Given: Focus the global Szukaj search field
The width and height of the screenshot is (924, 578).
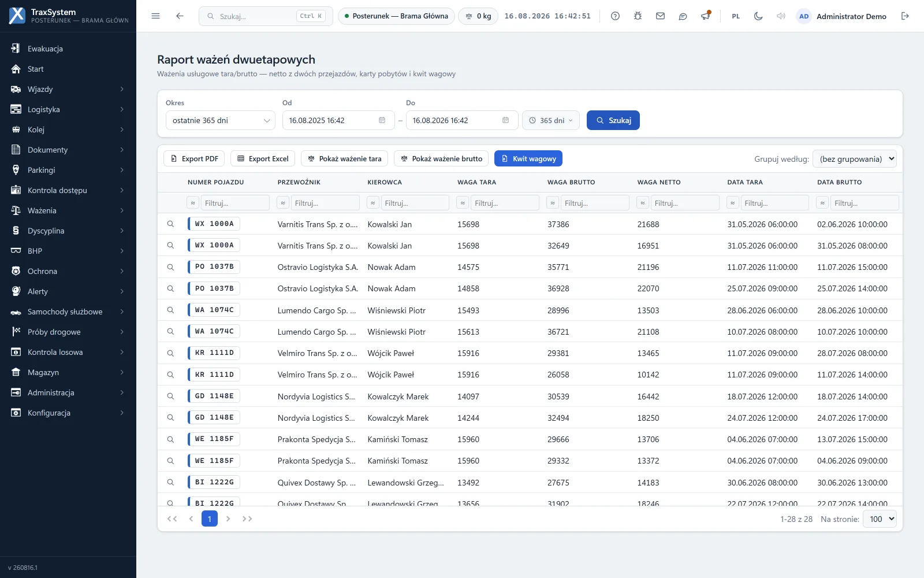Looking at the screenshot, I should (x=266, y=16).
